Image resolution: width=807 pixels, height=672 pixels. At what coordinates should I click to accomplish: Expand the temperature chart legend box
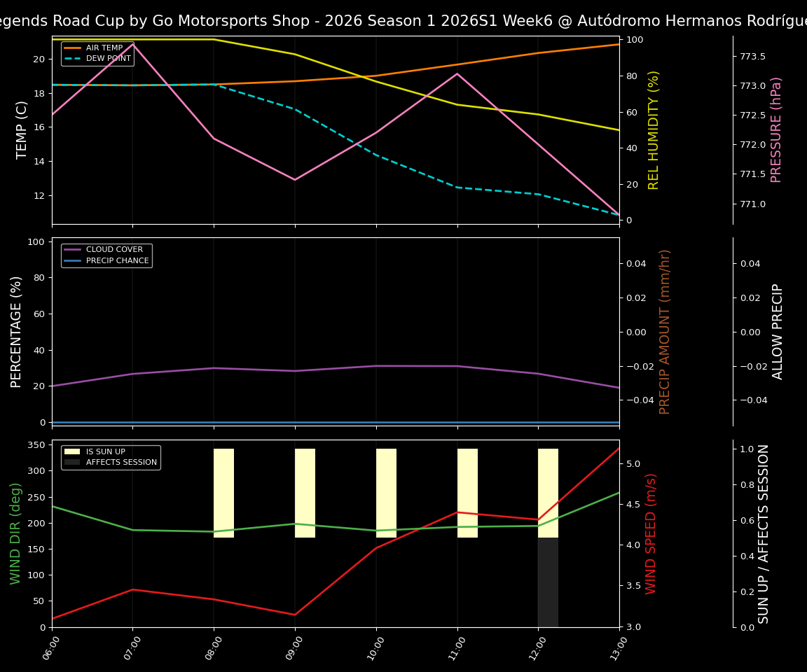[x=99, y=53]
